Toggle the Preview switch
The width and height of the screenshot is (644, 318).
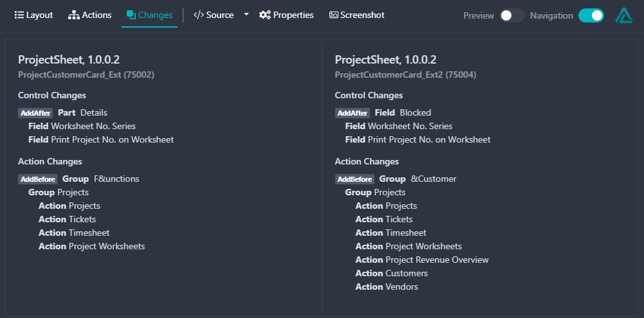[511, 15]
